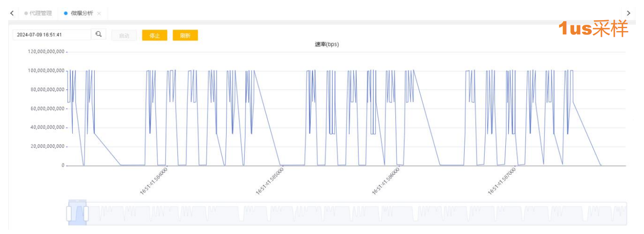This screenshot has height=234, width=644.
Task: Click the middle of the overview slider track
Action: [347, 213]
